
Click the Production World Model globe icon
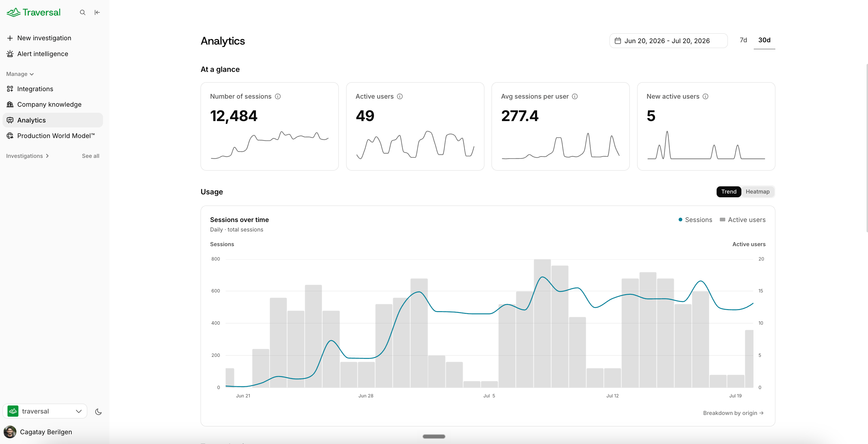(10, 136)
